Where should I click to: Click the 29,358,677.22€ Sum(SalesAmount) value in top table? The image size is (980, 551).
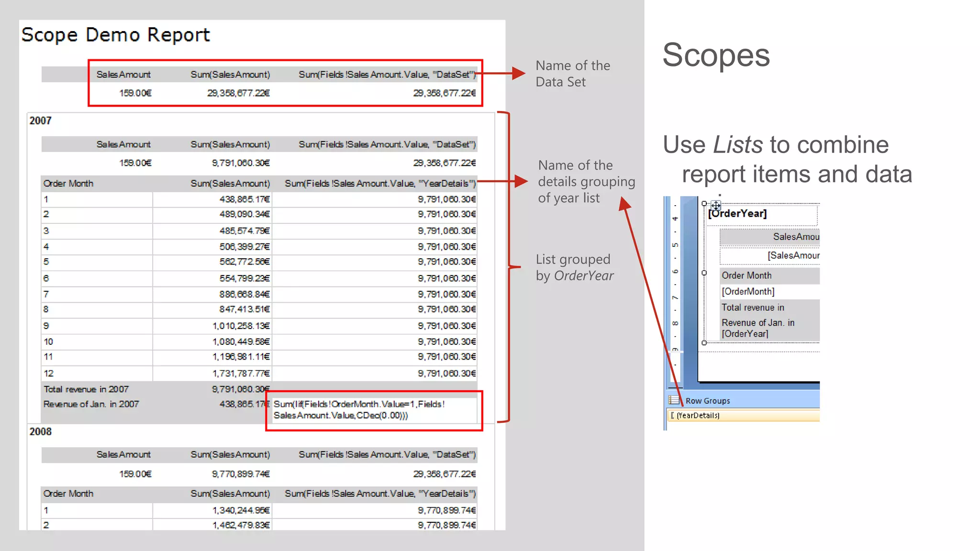point(238,93)
